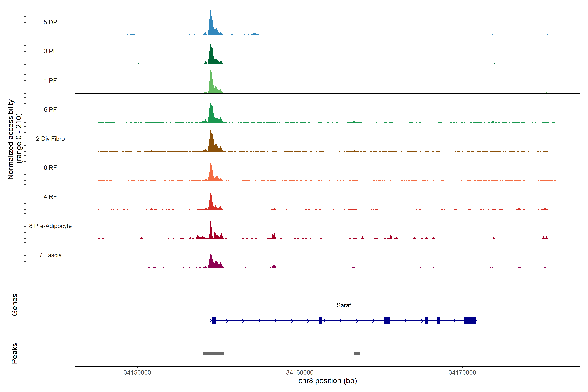
Task: Click the 34160000 axis tick label
Action: click(300, 372)
